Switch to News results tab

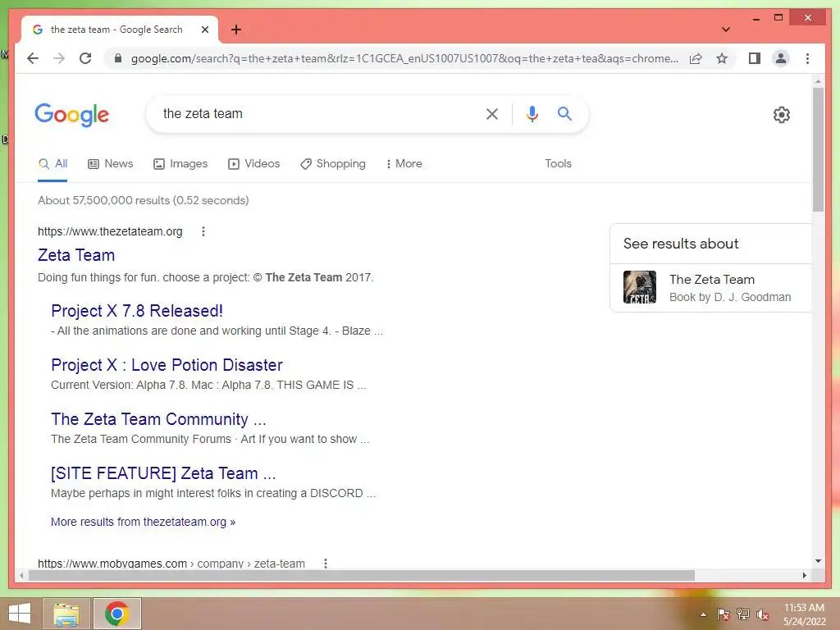[111, 164]
